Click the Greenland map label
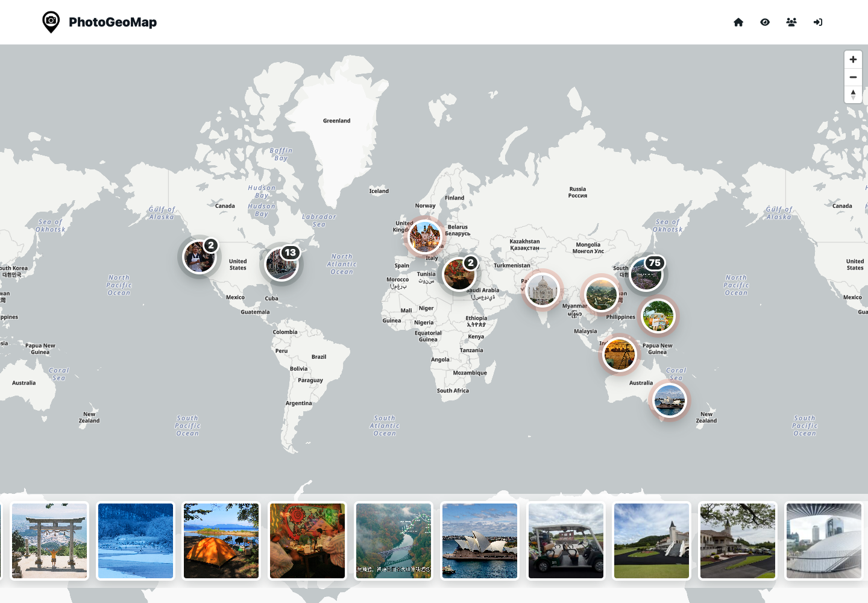The height and width of the screenshot is (603, 868). [x=336, y=121]
